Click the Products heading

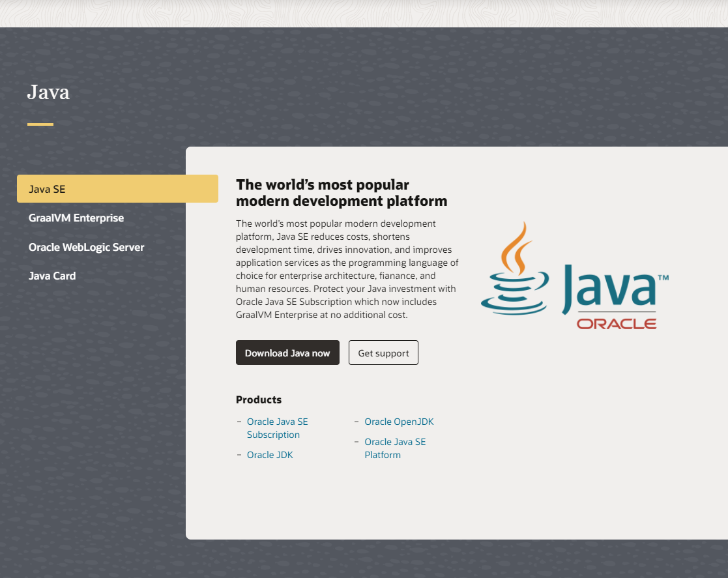[259, 399]
